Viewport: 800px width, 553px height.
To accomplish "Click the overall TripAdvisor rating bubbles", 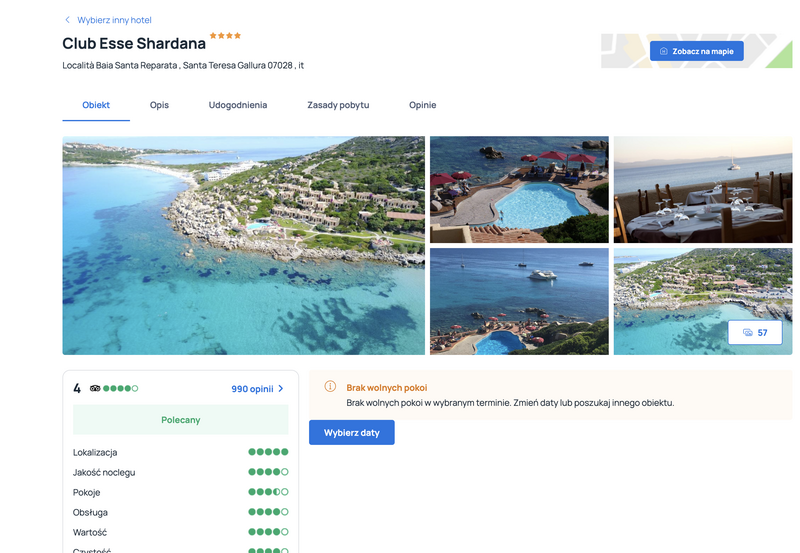I will point(121,388).
